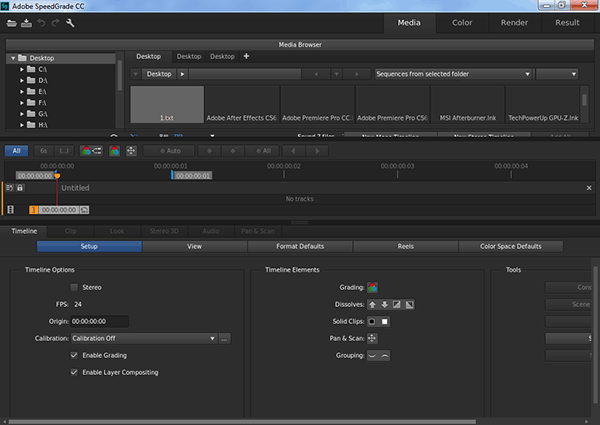Screen dimensions: 600x425
Task: Open the Reels sub-tab
Action: coord(406,246)
